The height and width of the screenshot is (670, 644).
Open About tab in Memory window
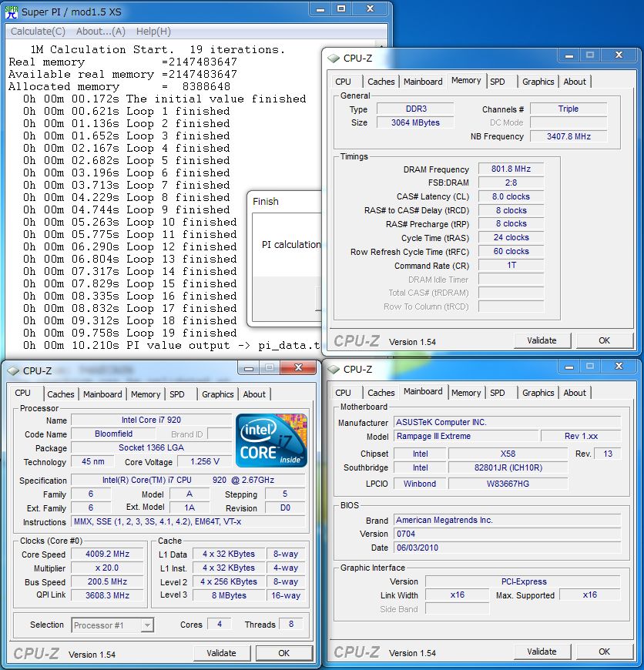(575, 82)
